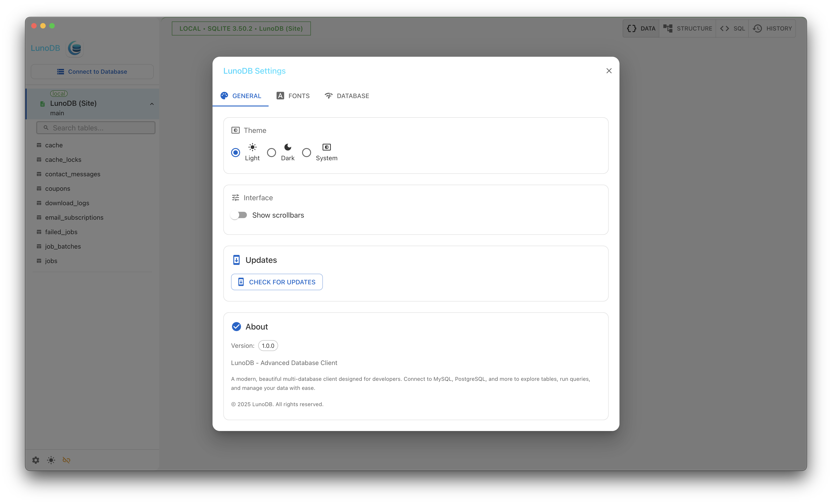
Task: Collapse the LunoDB (Site) connection chevron
Action: (152, 104)
